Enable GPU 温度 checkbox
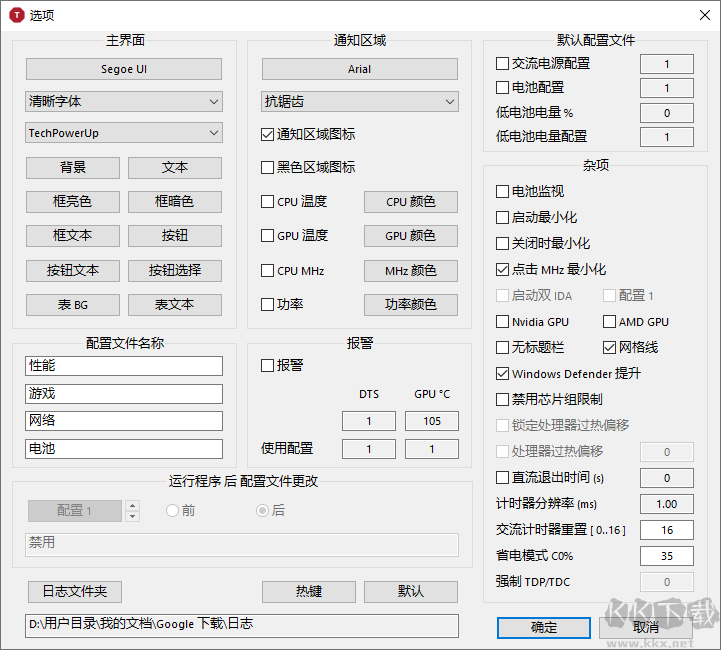This screenshot has height=650, width=721. (267, 236)
